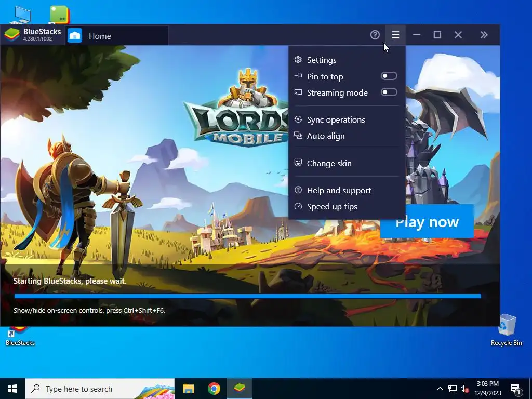This screenshot has height=399, width=532.
Task: Click the Help and support question icon
Action: 298,190
